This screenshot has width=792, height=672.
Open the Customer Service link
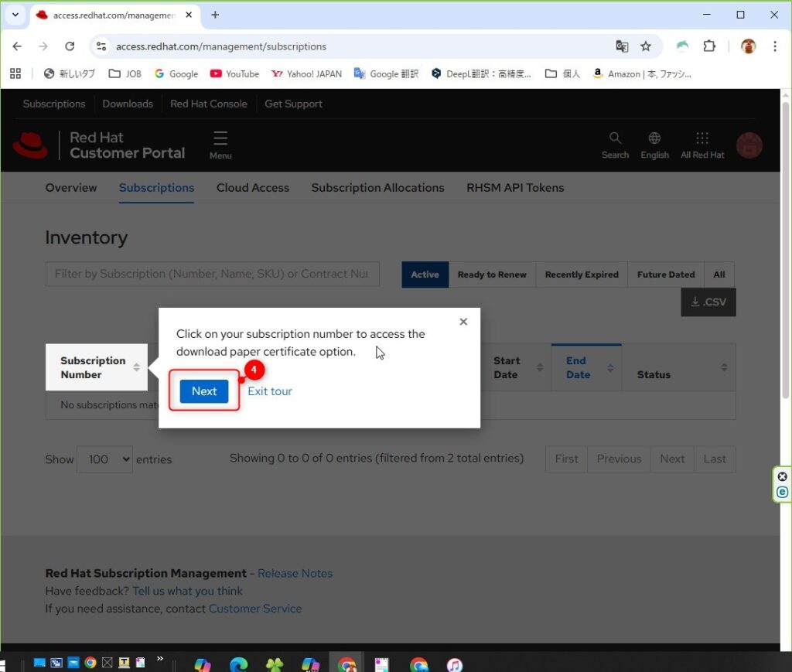[255, 609]
